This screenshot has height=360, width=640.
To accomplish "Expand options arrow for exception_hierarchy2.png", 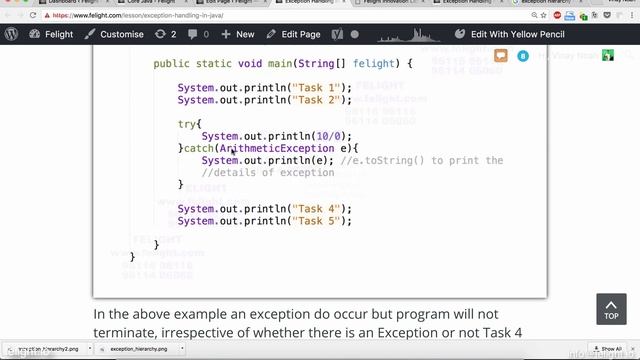I will click(x=90, y=349).
